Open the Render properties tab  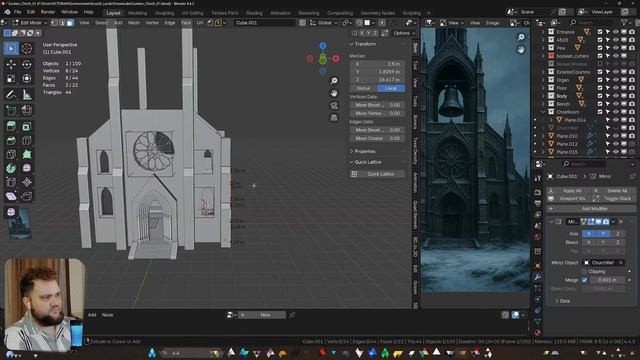pos(538,192)
